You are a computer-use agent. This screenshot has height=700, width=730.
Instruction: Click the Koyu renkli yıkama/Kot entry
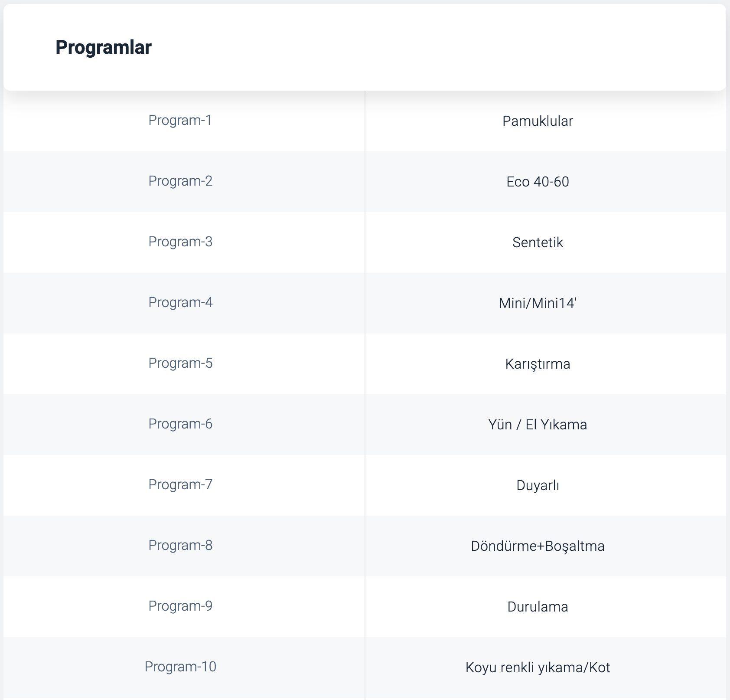click(x=538, y=667)
